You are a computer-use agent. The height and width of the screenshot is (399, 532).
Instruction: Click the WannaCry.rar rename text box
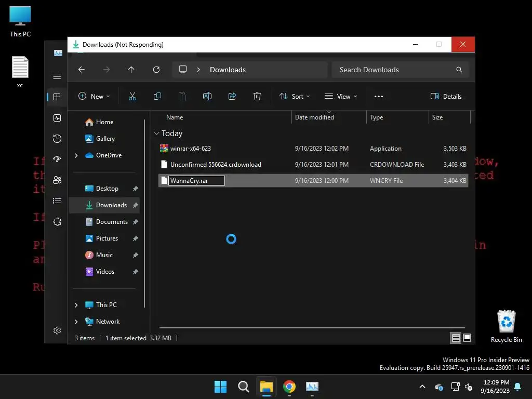tap(196, 180)
